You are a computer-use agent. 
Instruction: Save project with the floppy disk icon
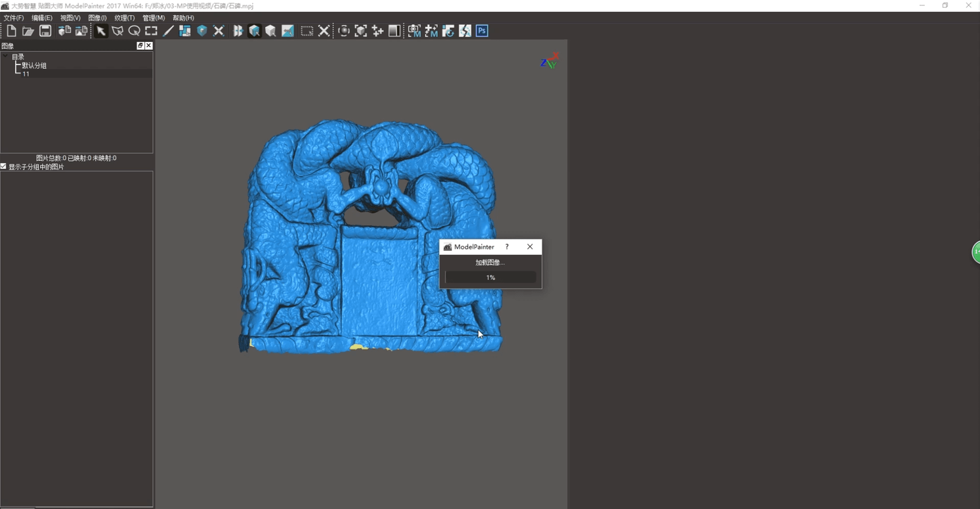(45, 31)
